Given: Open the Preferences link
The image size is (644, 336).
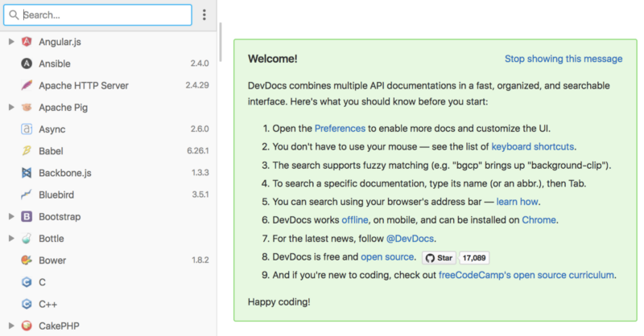Looking at the screenshot, I should [x=340, y=129].
